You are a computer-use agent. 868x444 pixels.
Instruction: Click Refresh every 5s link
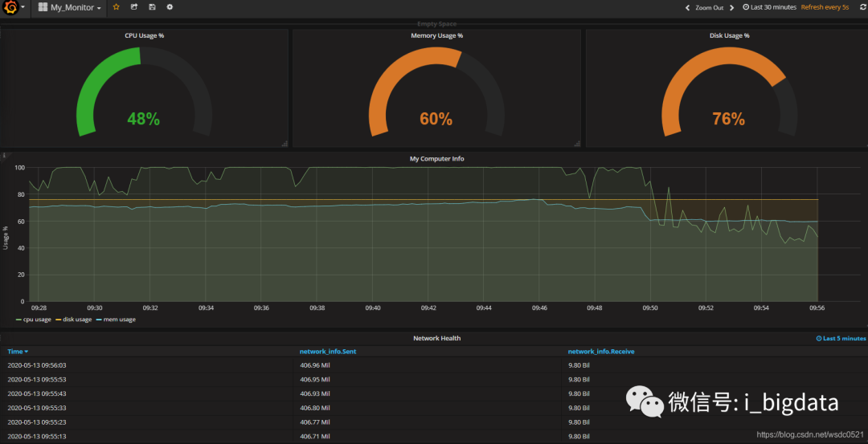[x=825, y=7]
